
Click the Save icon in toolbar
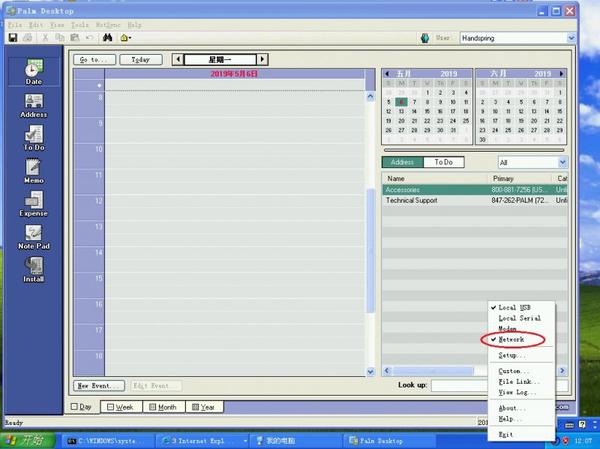click(x=13, y=38)
